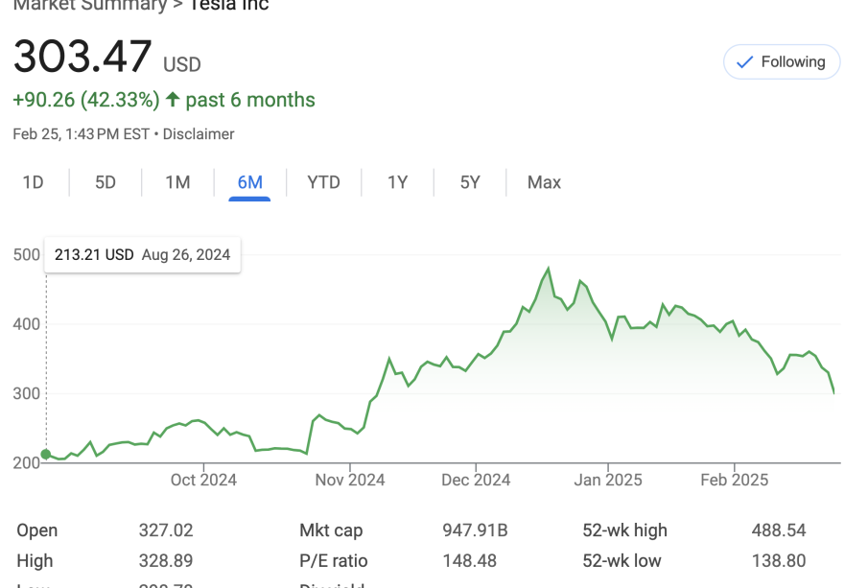The width and height of the screenshot is (868, 588).
Task: Click the P/E ratio label
Action: pyautogui.click(x=333, y=560)
